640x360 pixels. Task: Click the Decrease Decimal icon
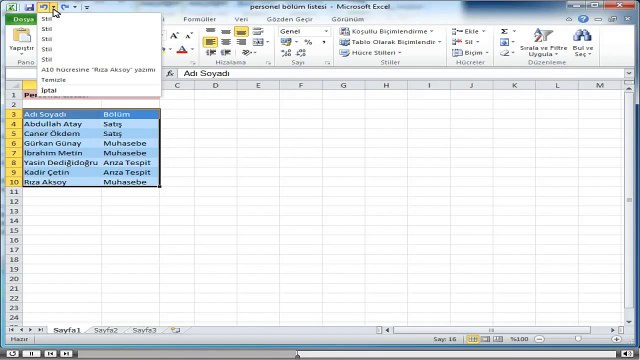tap(301, 53)
